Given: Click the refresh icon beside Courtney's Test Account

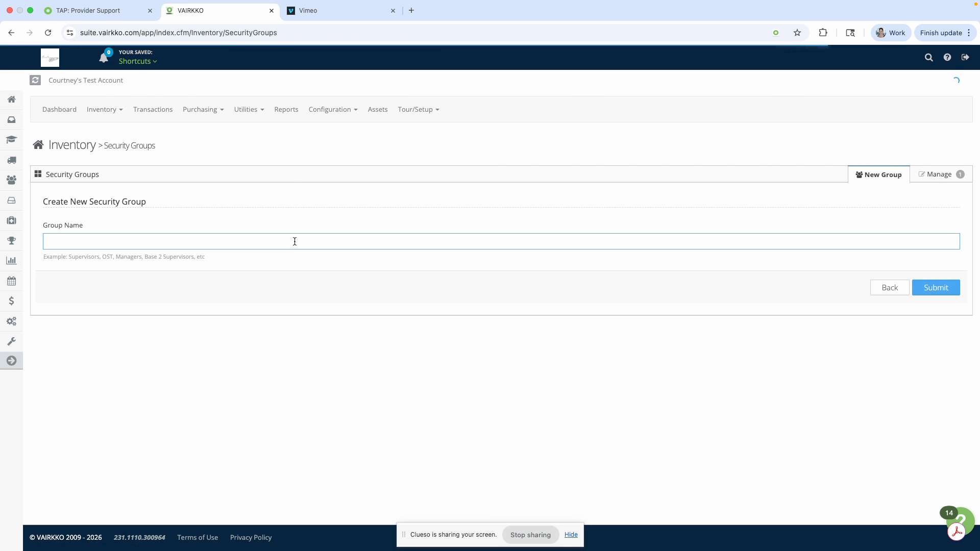Looking at the screenshot, I should [x=35, y=80].
